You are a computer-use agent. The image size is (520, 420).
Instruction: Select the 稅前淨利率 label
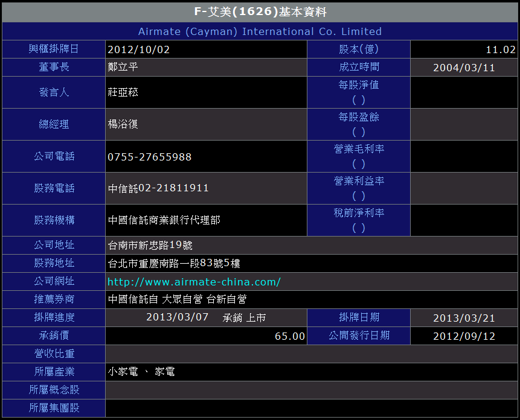tap(359, 212)
